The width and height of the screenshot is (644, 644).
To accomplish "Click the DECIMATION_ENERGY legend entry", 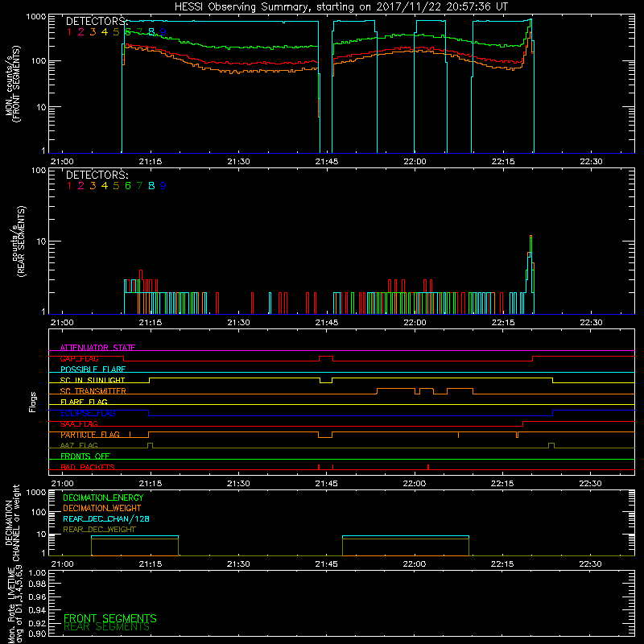I will point(103,497).
